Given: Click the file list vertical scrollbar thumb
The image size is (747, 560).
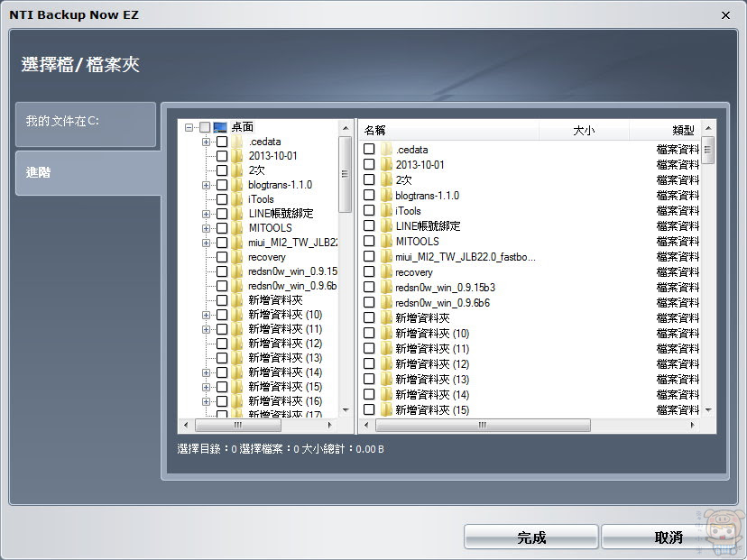Looking at the screenshot, I should [x=708, y=150].
